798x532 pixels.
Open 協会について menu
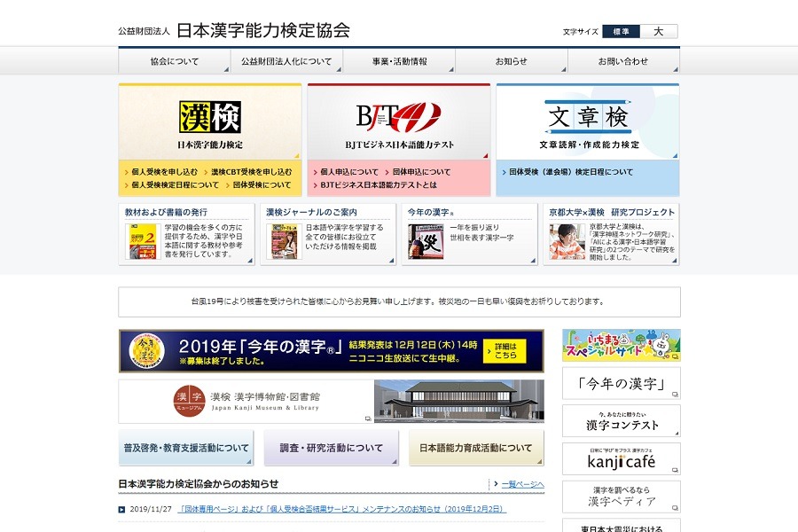point(175,62)
